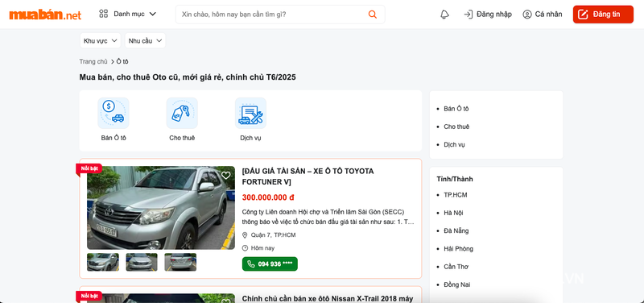
Task: Click the Fortuner listing description text
Action: tap(328, 217)
